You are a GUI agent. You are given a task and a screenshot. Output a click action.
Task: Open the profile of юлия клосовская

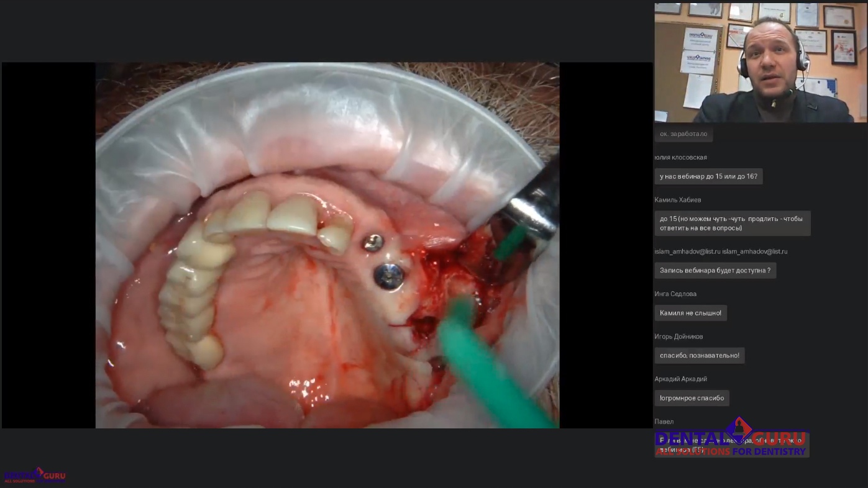[680, 157]
